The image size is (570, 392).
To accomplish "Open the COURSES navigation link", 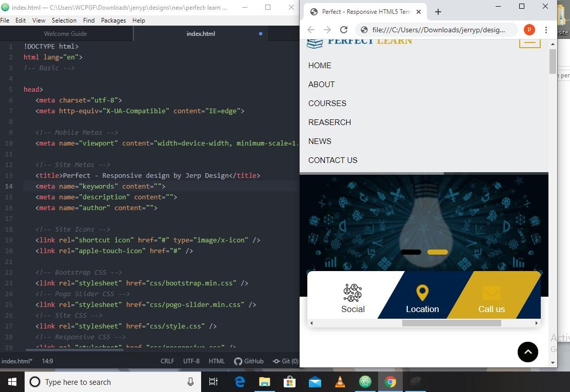I will point(327,104).
